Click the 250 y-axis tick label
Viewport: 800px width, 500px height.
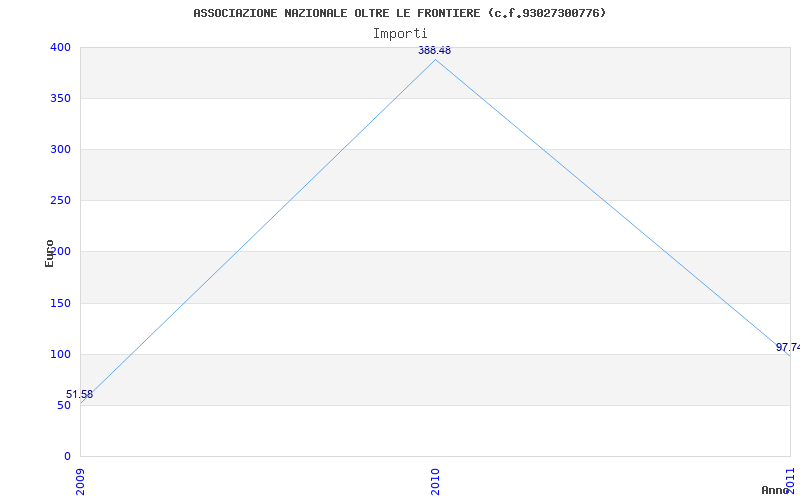tap(60, 201)
